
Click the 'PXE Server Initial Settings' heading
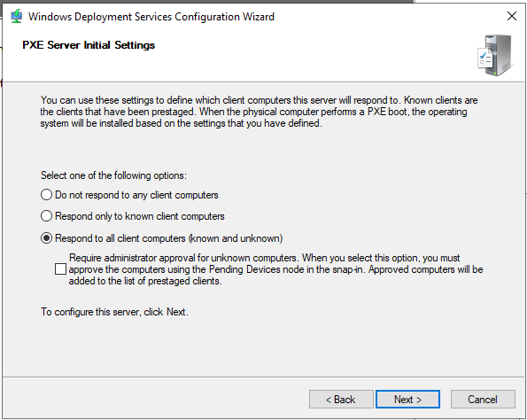(x=89, y=45)
